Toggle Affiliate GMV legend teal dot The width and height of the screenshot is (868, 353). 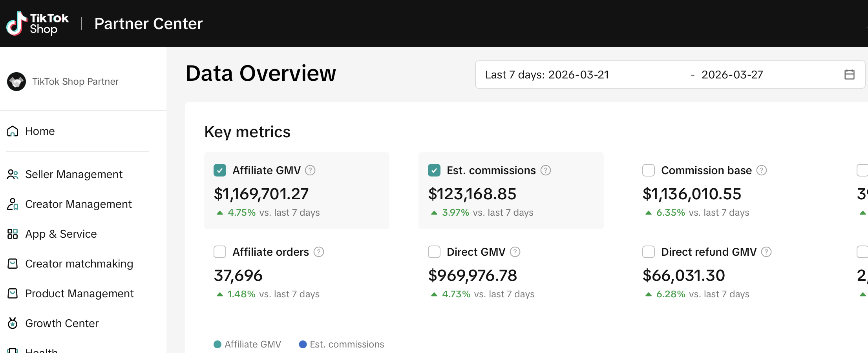[x=217, y=344]
